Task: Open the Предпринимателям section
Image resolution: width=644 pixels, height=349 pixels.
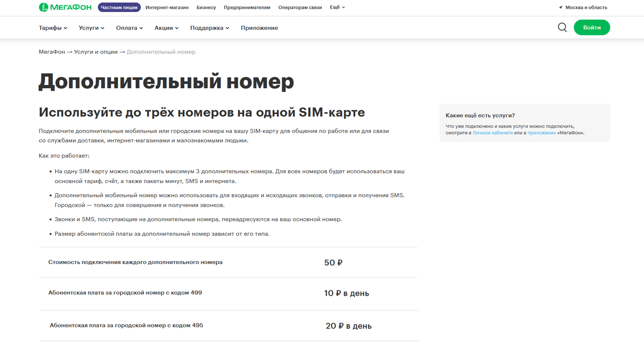Action: 247,7
